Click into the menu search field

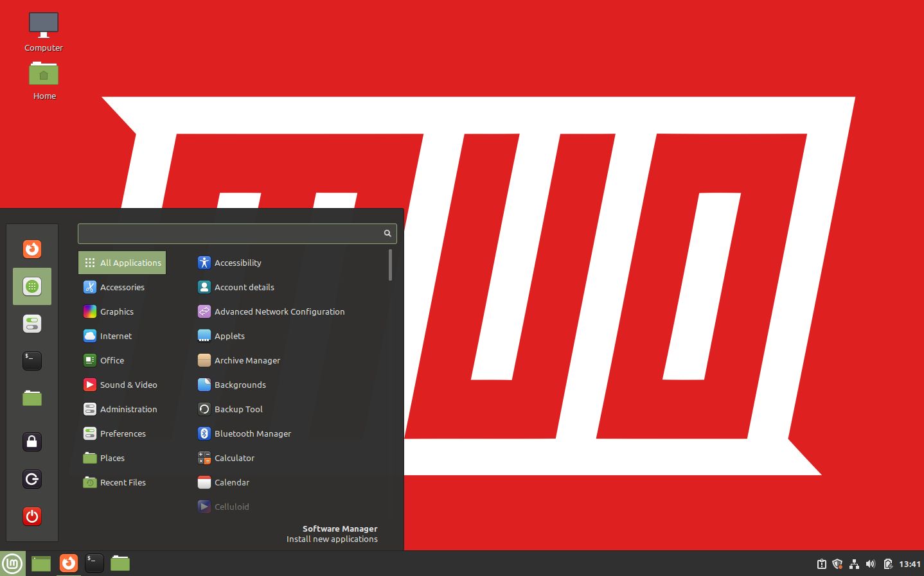coord(237,234)
